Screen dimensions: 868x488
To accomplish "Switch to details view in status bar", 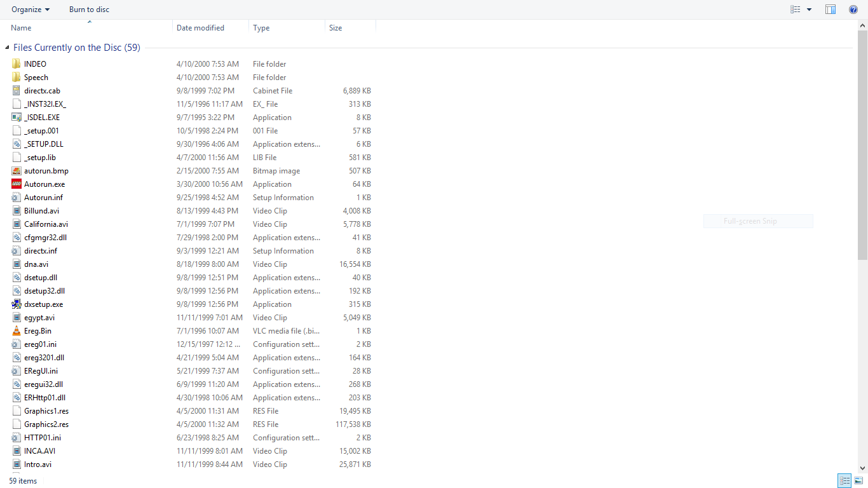I will pos(844,481).
